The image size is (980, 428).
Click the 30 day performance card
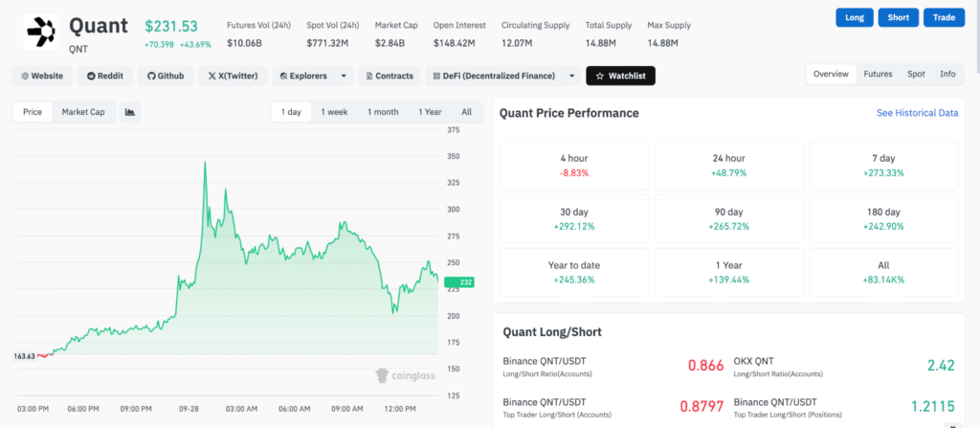574,219
